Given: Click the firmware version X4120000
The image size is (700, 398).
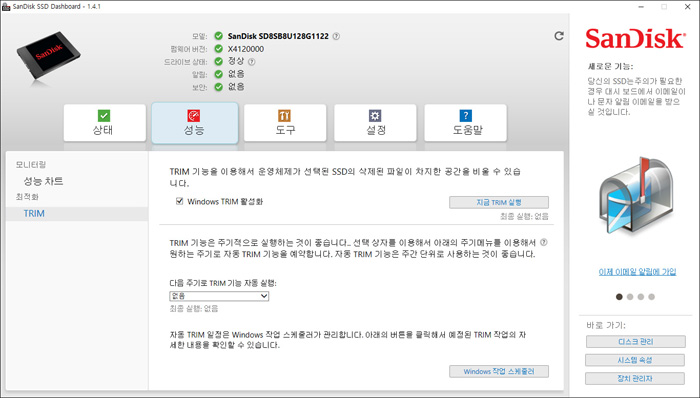Looking at the screenshot, I should click(246, 49).
